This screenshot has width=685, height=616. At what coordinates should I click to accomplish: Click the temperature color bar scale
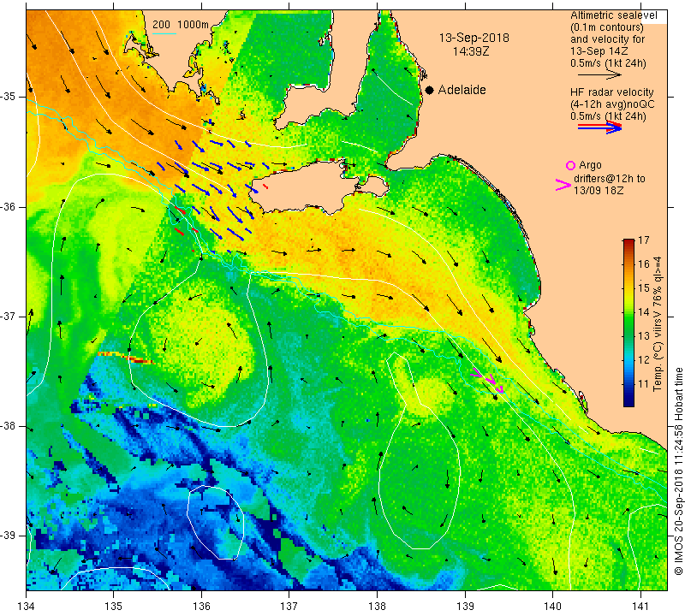tap(628, 323)
